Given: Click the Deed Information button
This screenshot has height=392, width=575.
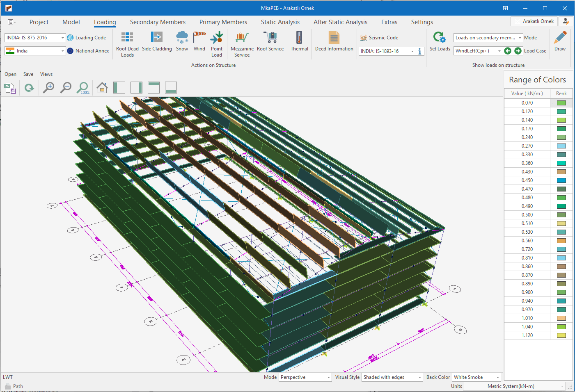Looking at the screenshot, I should [334, 41].
